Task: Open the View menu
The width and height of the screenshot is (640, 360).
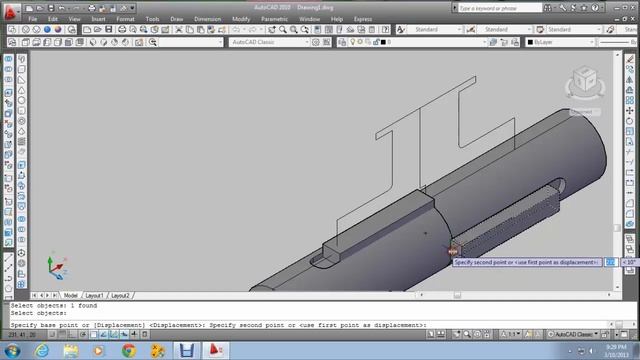Action: pyautogui.click(x=74, y=19)
